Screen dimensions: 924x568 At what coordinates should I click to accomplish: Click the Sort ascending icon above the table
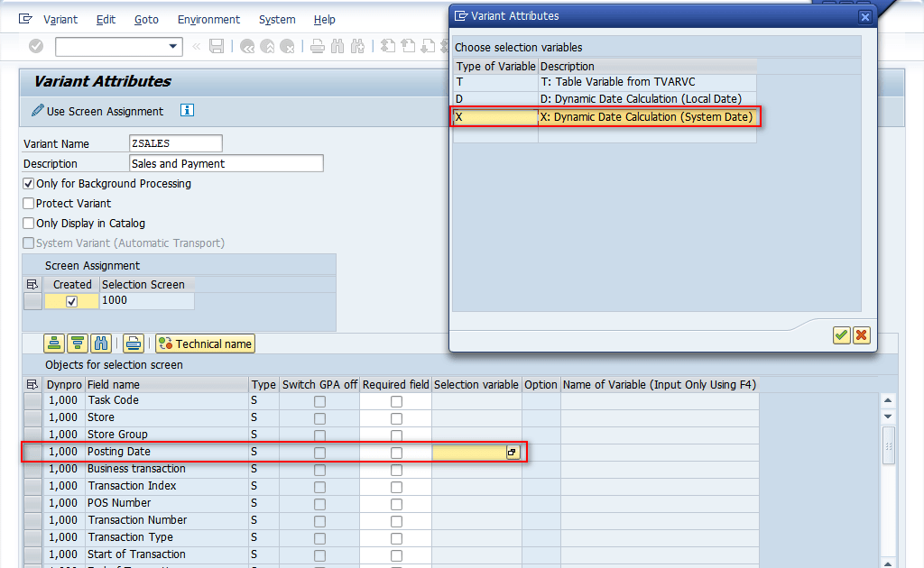[55, 344]
